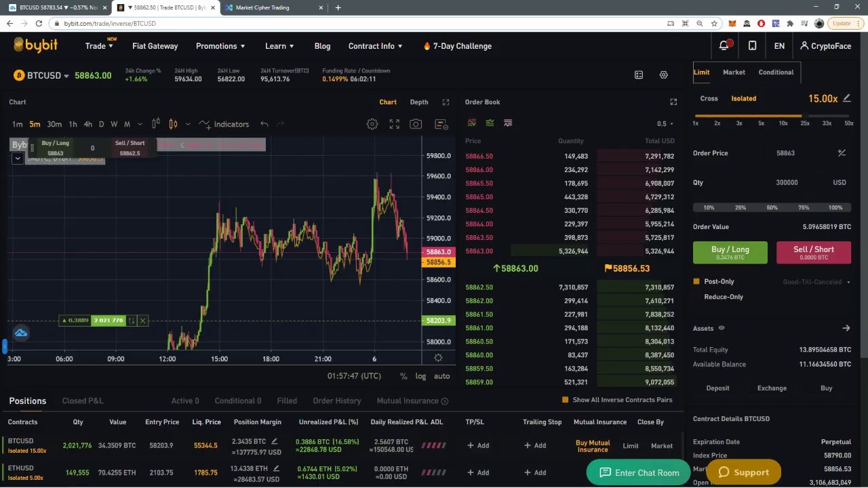Viewport: 868px width, 488px height.
Task: Set quantity to 100% marker
Action: coord(835,207)
